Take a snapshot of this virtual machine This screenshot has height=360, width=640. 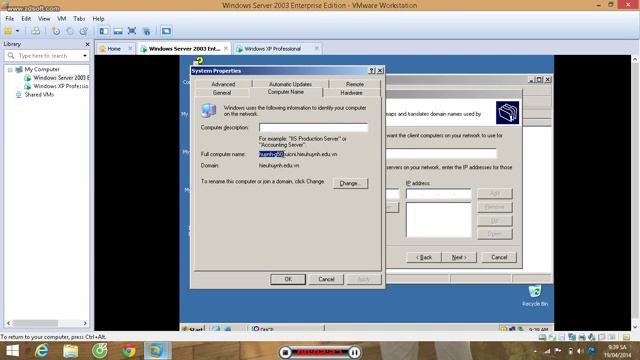[56, 31]
